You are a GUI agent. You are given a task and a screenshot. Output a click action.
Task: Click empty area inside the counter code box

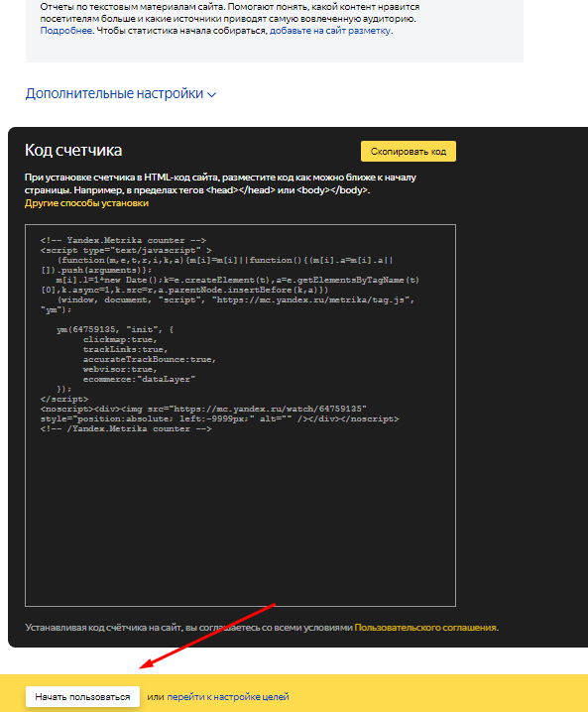pyautogui.click(x=240, y=518)
